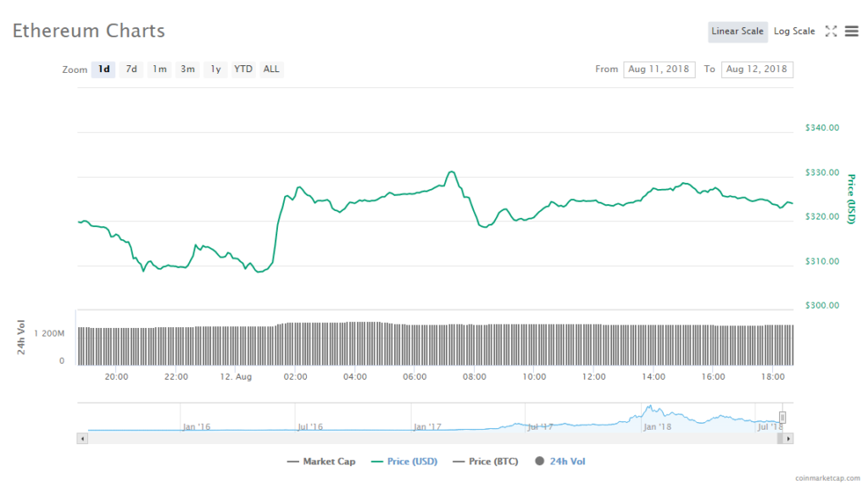Toggle Price (BTC) series in legend
This screenshot has height=495, width=868.
click(x=486, y=461)
